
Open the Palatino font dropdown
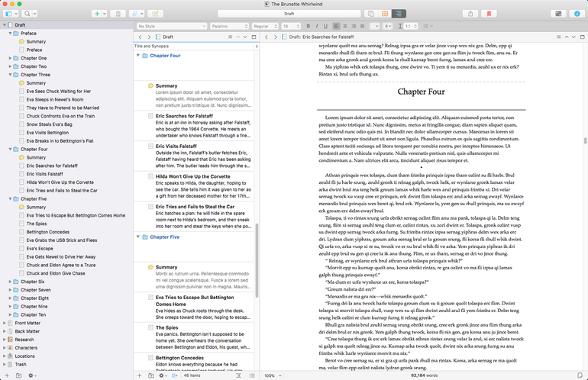tap(230, 26)
